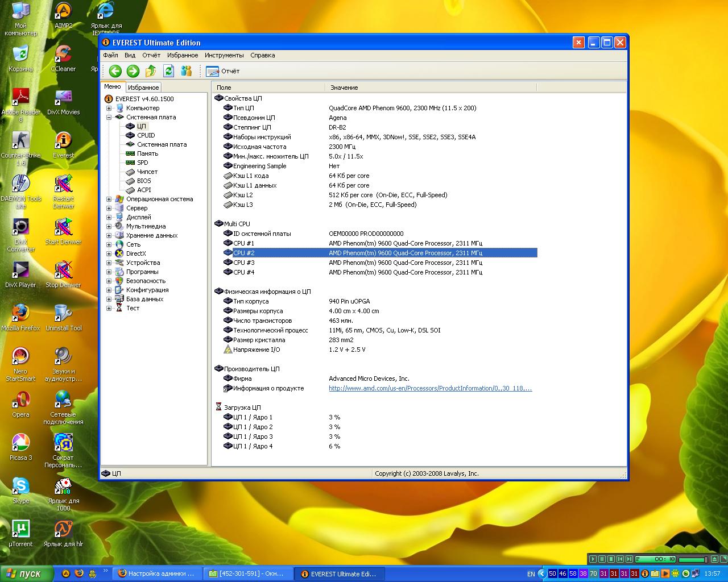Select the Everest shortcut on the desktop
This screenshot has height=582, width=728.
[x=63, y=145]
